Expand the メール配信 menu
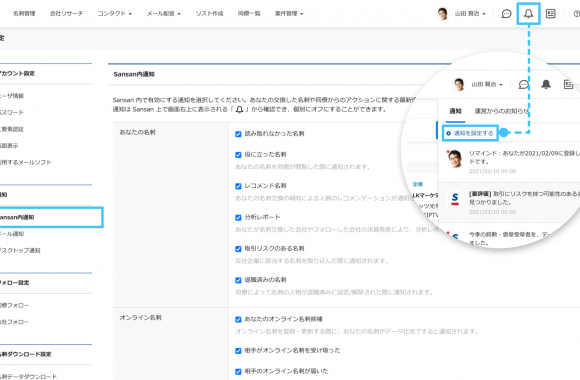 click(x=163, y=14)
